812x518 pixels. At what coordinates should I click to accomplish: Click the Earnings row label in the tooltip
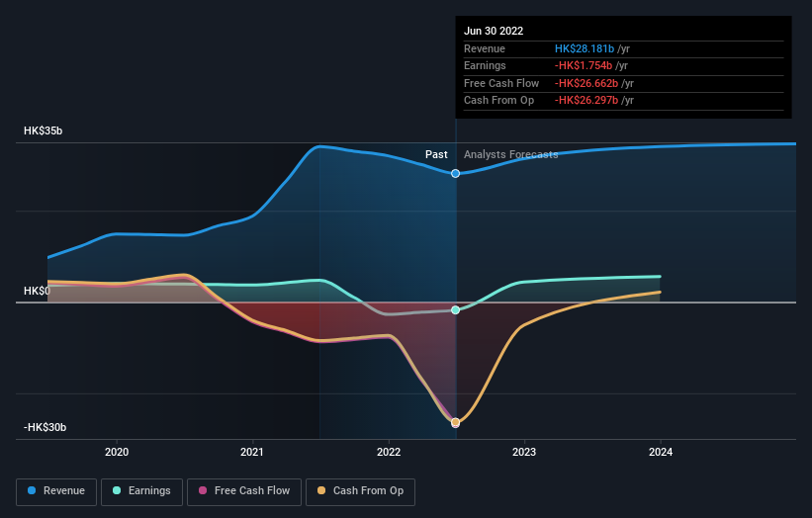click(485, 65)
